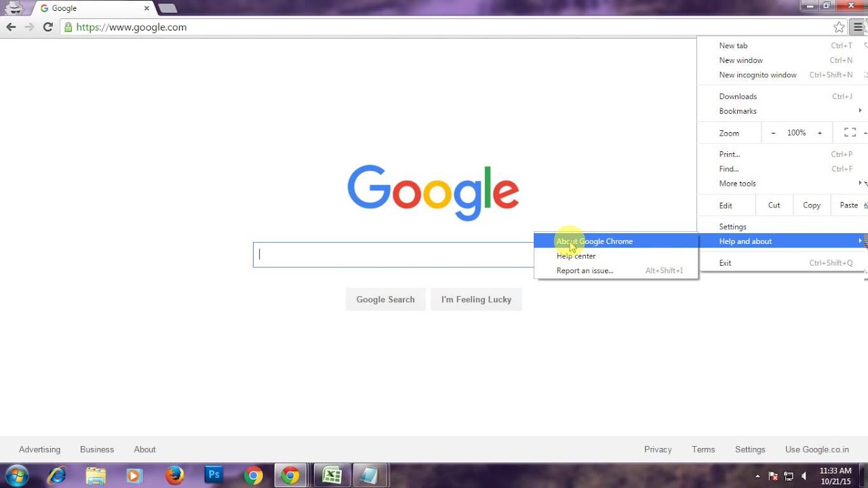Select Find... in the Chrome menu

(x=783, y=169)
